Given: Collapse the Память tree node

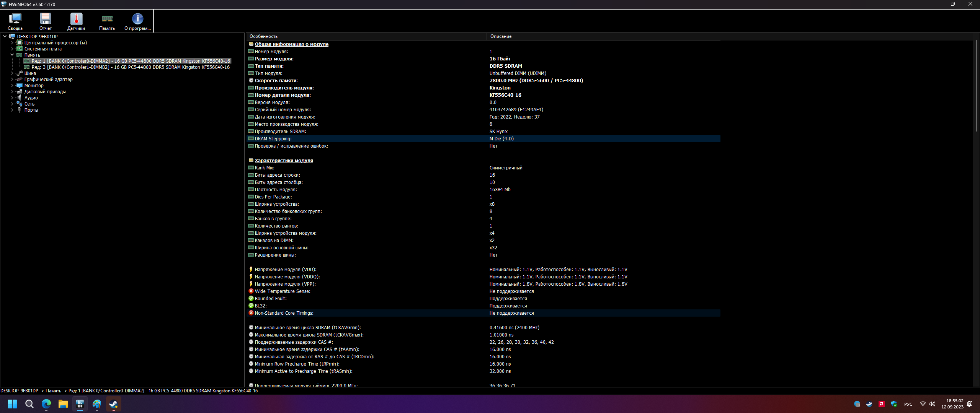Looking at the screenshot, I should [12, 55].
